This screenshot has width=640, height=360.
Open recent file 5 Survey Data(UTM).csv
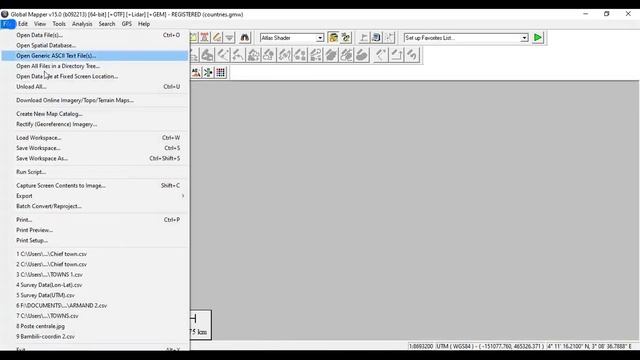95,295
